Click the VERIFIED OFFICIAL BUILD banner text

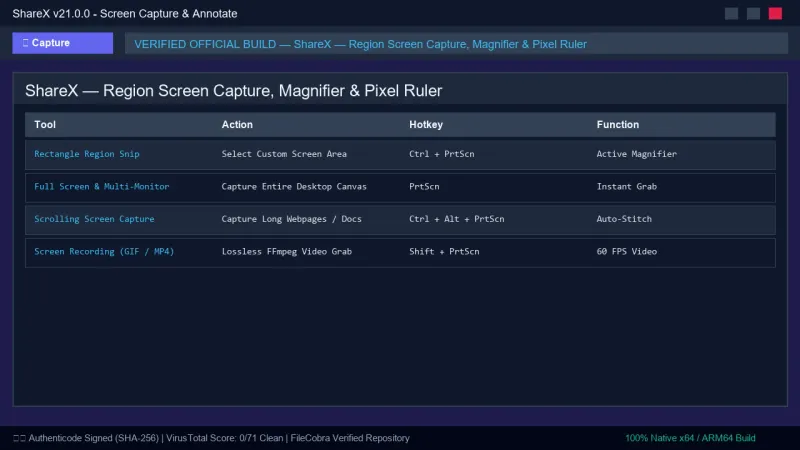point(360,44)
